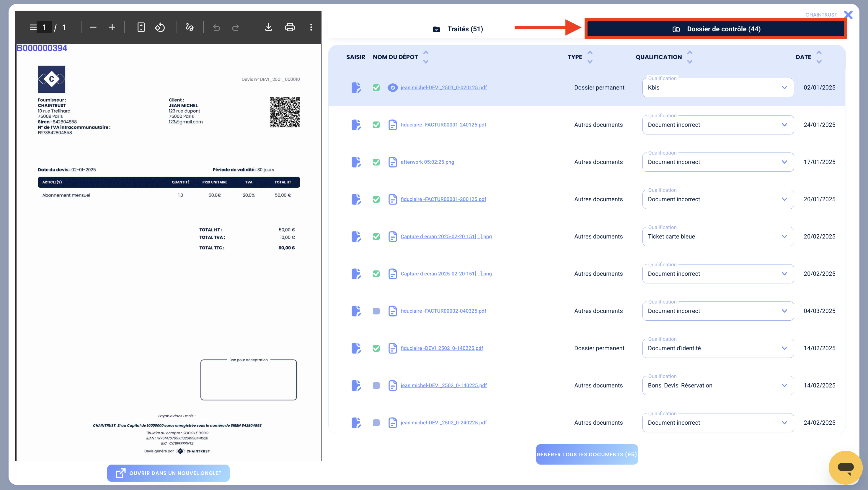
Task: Click saisir icon for fiduciaire -DEVI_2502_0-140225.pdf
Action: (356, 348)
